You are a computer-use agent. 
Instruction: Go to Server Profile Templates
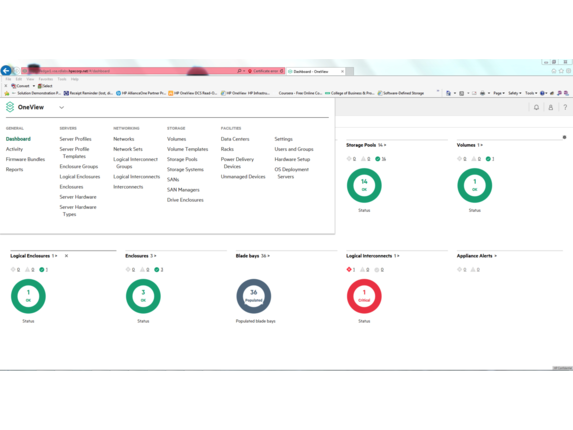point(74,153)
